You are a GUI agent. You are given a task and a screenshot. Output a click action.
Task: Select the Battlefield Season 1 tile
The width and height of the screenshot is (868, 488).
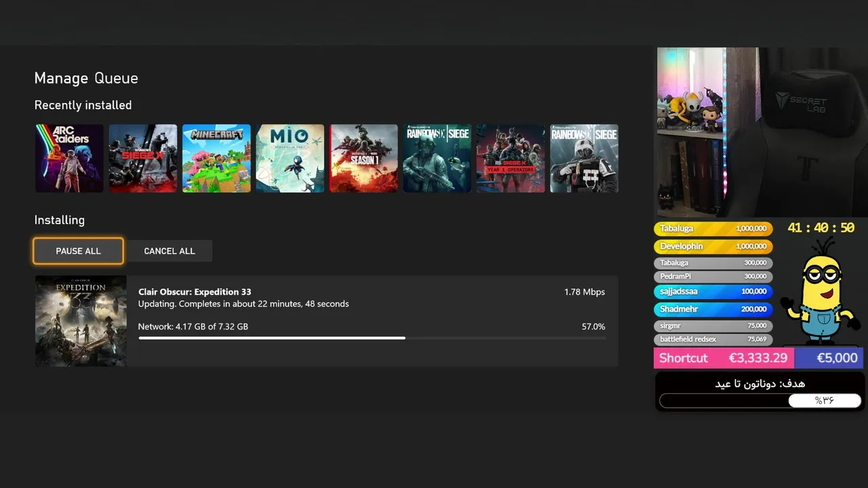click(363, 158)
